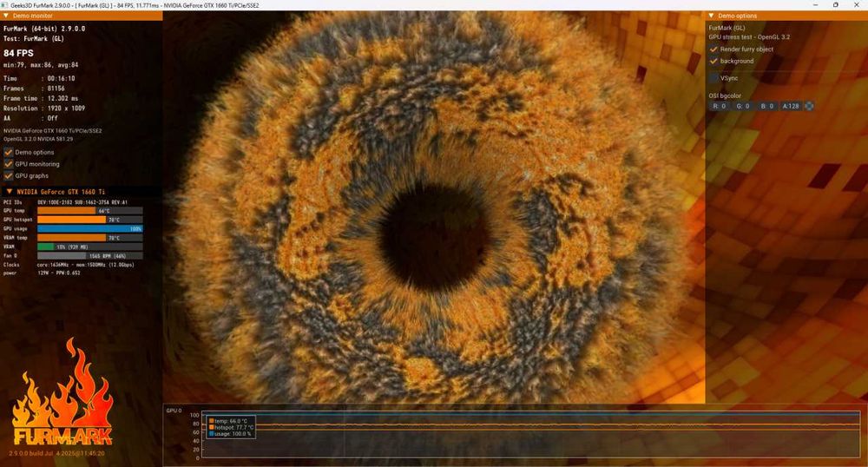
Task: Click the FurMark (64-bit) 2.9.0.0 text
Action: tap(44, 29)
